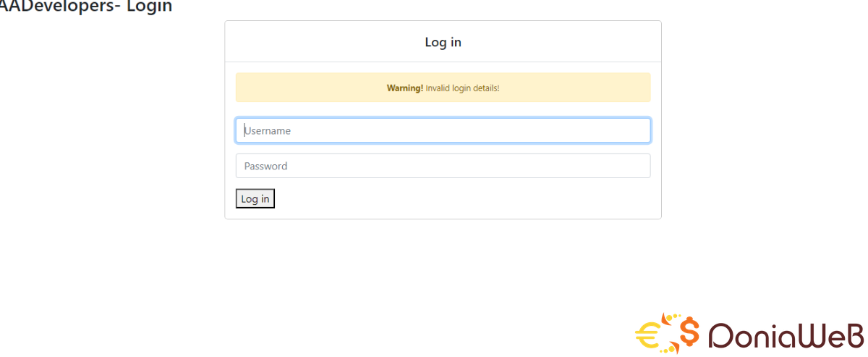This screenshot has width=868, height=357.
Task: Click the blinking text cursor in Username
Action: tap(244, 130)
